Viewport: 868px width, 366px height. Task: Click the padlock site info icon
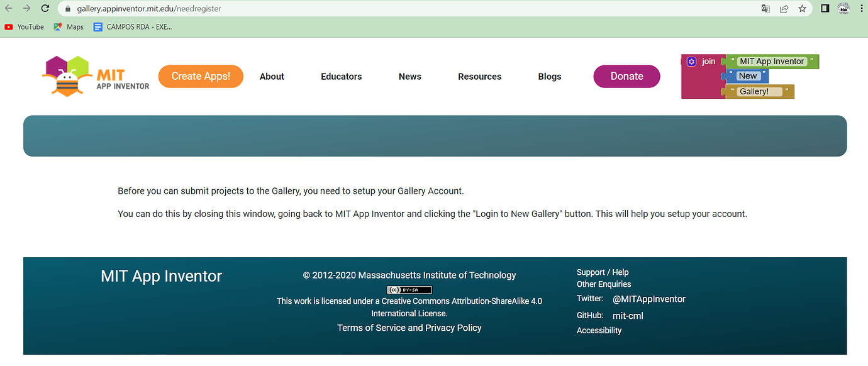(68, 9)
